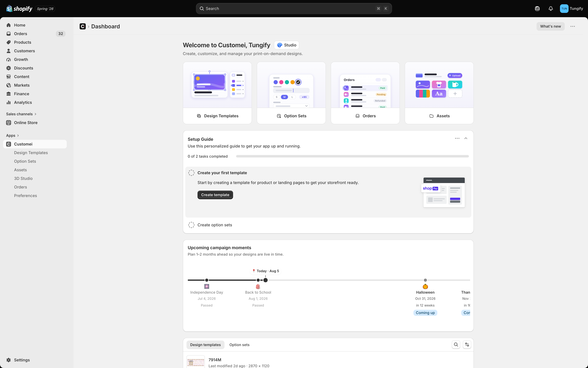Screen dimensions: 588x368
Task: Click the Finance bank icon
Action: 9,94
